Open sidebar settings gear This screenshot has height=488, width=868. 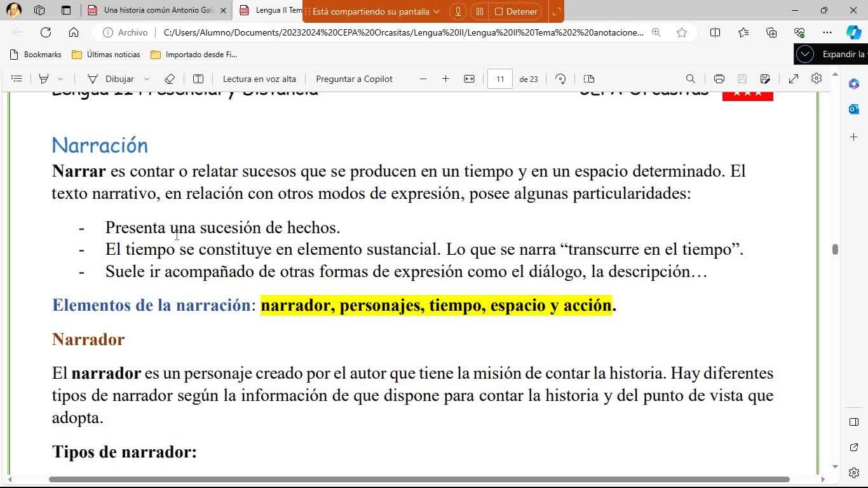[853, 473]
